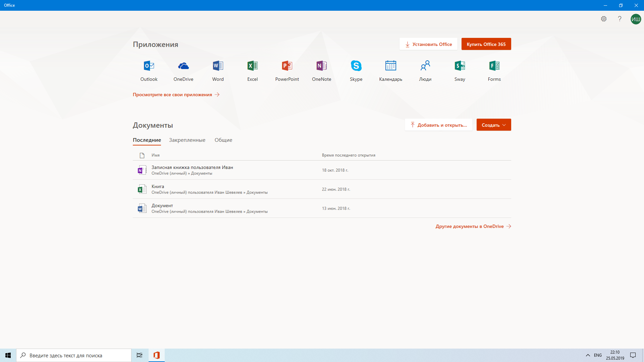Click the date 18 окт. 2018 г.
Image resolution: width=644 pixels, height=362 pixels.
(335, 170)
